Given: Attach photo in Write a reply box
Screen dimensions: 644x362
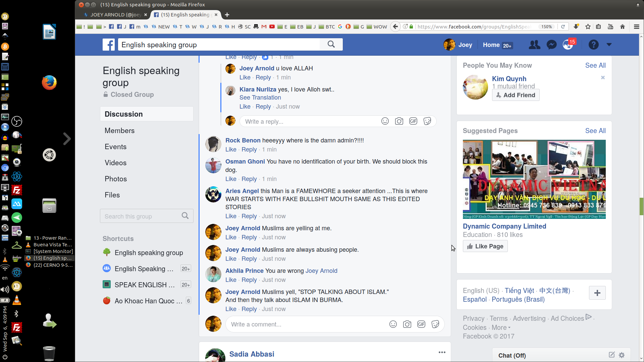Looking at the screenshot, I should coord(399,121).
